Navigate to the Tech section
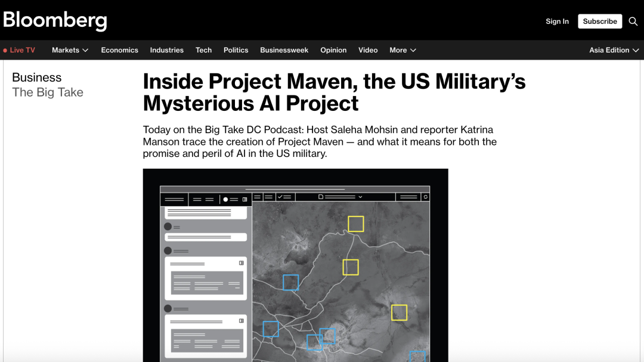Image resolution: width=644 pixels, height=362 pixels. click(x=203, y=50)
